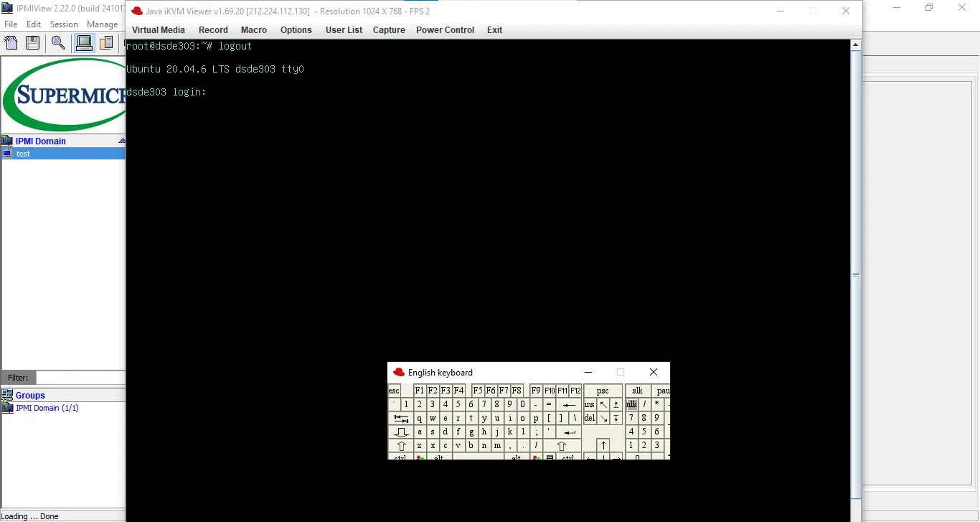The height and width of the screenshot is (522, 980).
Task: Toggle the Caps Lock key on virtual keyboard
Action: point(401,432)
